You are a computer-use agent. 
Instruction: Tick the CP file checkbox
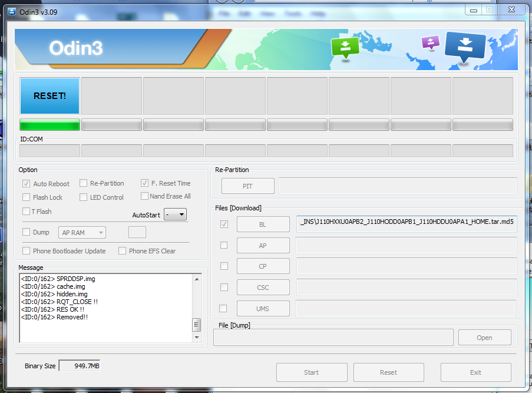tap(224, 266)
